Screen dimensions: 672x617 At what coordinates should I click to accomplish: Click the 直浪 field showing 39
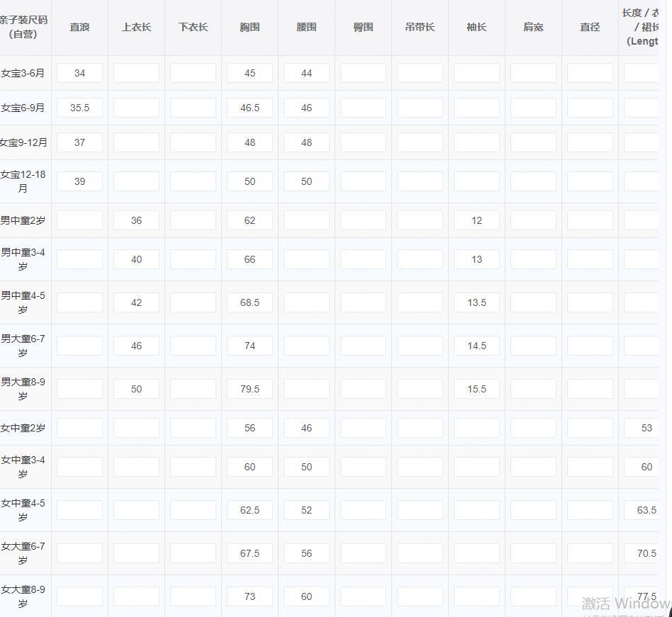pos(79,181)
